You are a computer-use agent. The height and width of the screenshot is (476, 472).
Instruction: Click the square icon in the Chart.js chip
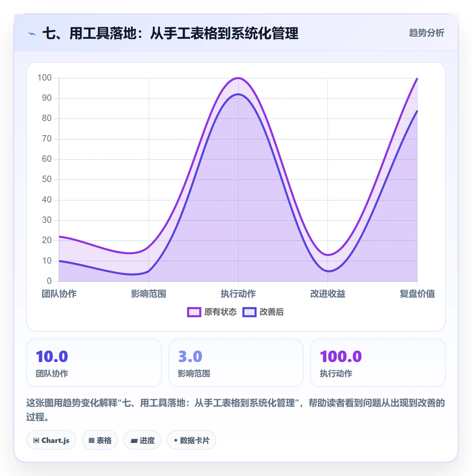tap(36, 441)
